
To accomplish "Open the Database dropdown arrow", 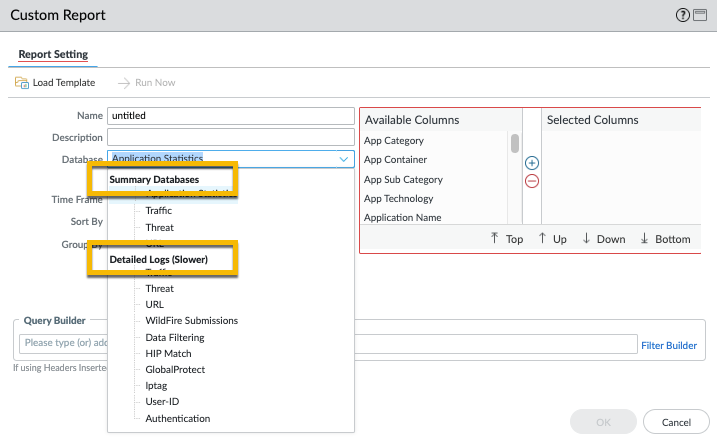I will point(344,159).
